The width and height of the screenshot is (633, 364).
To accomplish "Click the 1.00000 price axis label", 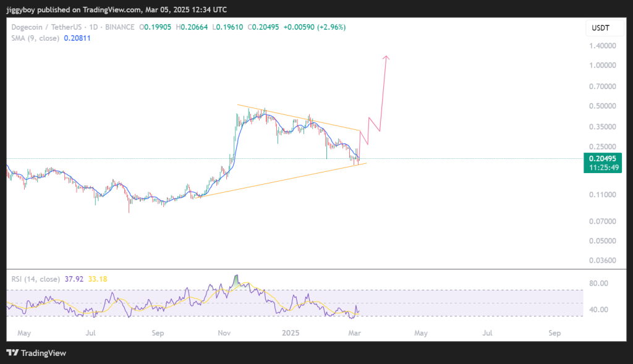I will coord(601,65).
